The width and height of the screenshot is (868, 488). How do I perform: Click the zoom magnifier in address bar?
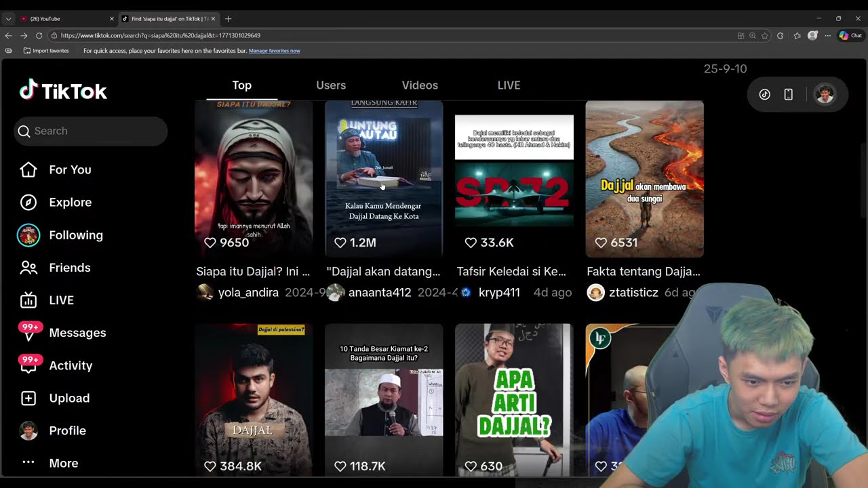753,35
